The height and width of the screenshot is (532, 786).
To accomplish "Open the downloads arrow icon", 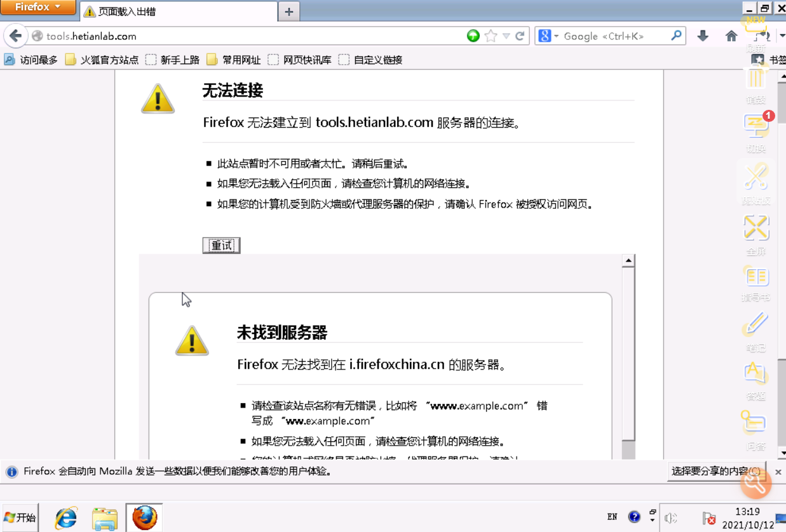I will tap(703, 36).
